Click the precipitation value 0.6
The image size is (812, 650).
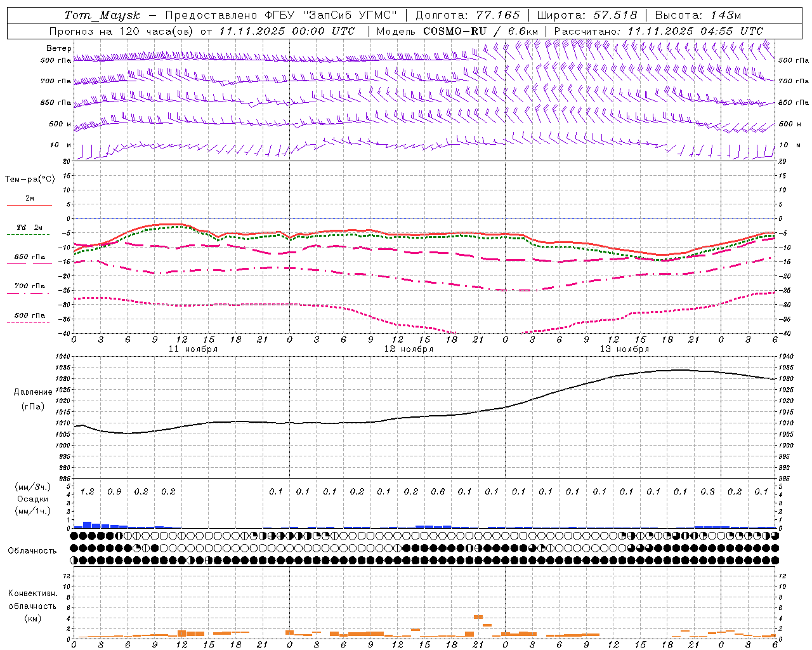pos(438,491)
